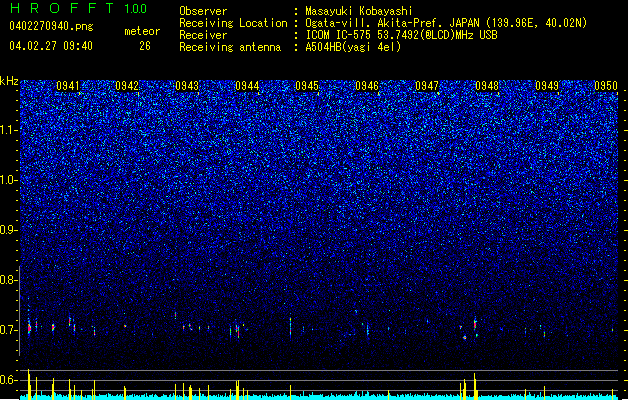Click the 0.6 frequency axis label
The height and width of the screenshot is (400, 629).
[x=9, y=380]
